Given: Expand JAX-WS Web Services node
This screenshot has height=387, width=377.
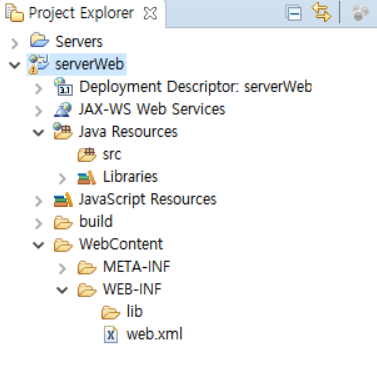Looking at the screenshot, I should [39, 111].
